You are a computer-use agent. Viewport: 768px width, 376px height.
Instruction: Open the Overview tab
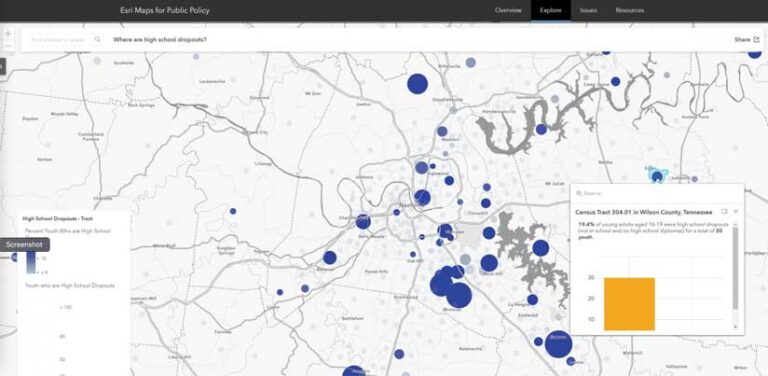click(508, 10)
